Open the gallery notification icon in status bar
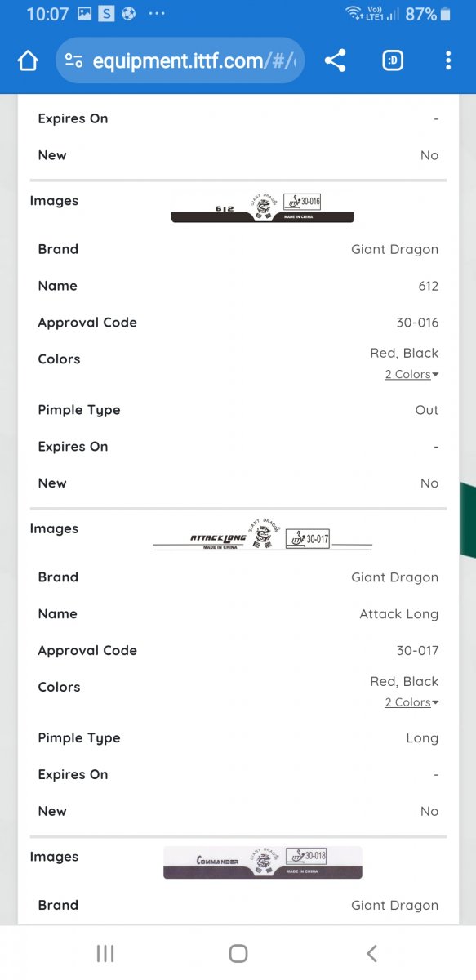This screenshot has height=980, width=476. tap(84, 14)
